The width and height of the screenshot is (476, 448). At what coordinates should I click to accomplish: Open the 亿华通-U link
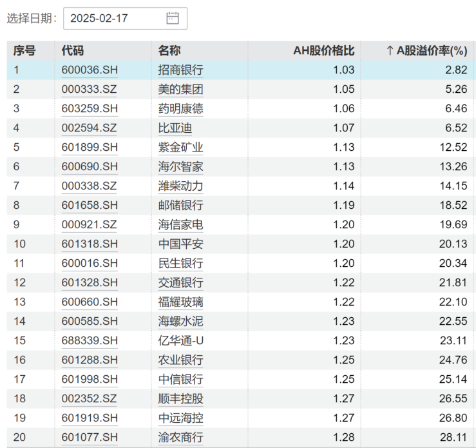tap(180, 341)
